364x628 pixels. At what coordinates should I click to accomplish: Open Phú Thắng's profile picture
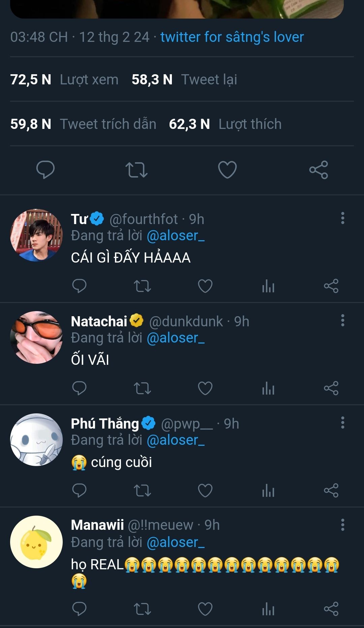36,440
